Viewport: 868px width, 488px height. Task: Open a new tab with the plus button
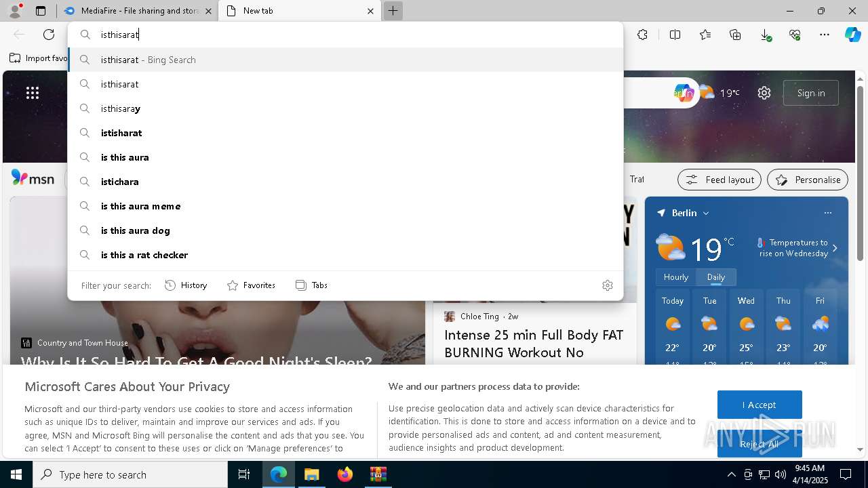(x=393, y=11)
